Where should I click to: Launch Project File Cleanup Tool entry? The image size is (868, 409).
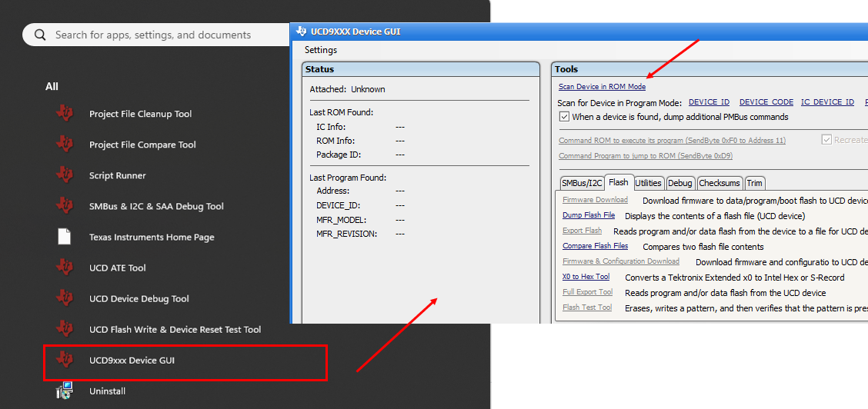[x=141, y=114]
